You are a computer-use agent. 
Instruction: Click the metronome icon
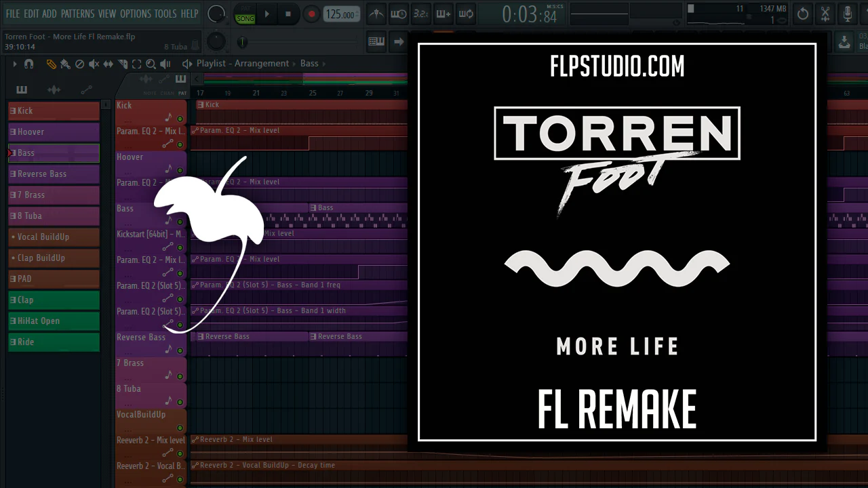[376, 14]
